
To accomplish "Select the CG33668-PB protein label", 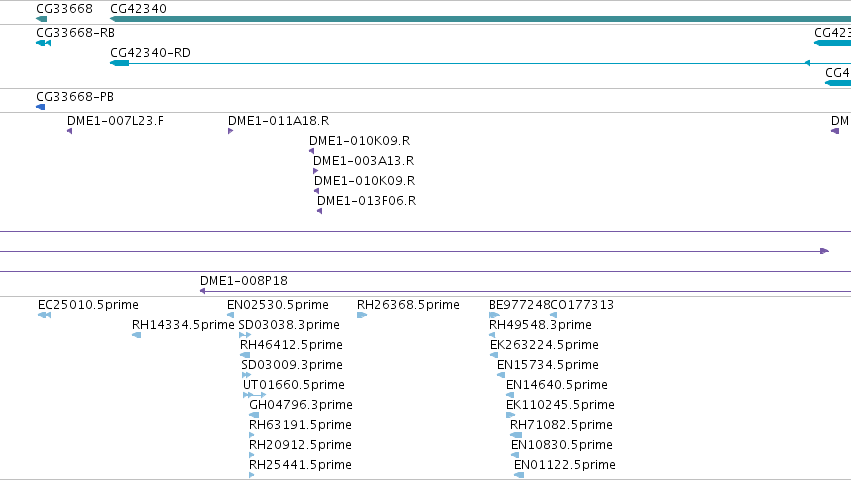I will click(x=75, y=97).
